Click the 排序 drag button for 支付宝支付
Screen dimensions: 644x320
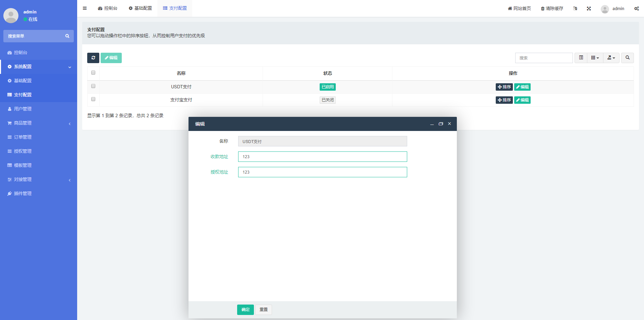504,100
